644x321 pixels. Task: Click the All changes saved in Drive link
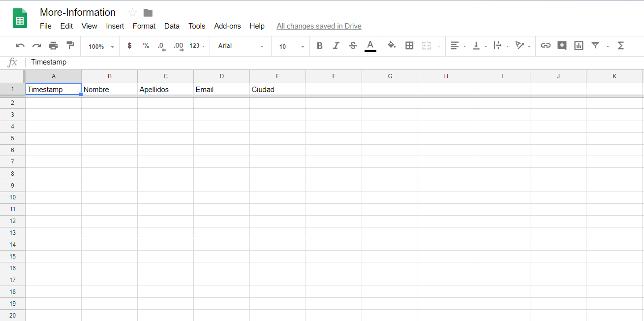[x=319, y=26]
